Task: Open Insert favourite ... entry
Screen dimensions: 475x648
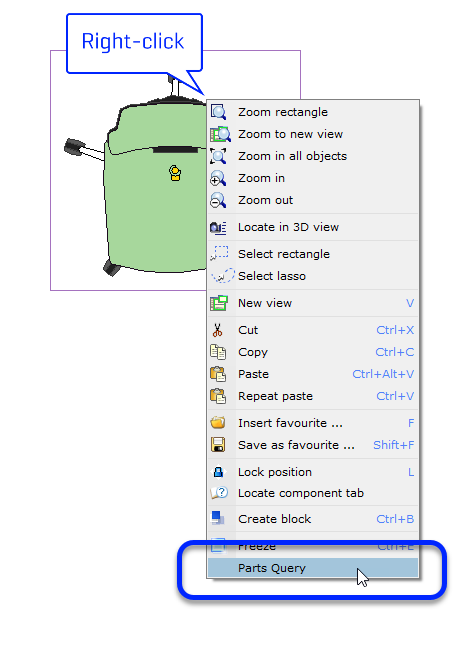Action: click(x=313, y=423)
